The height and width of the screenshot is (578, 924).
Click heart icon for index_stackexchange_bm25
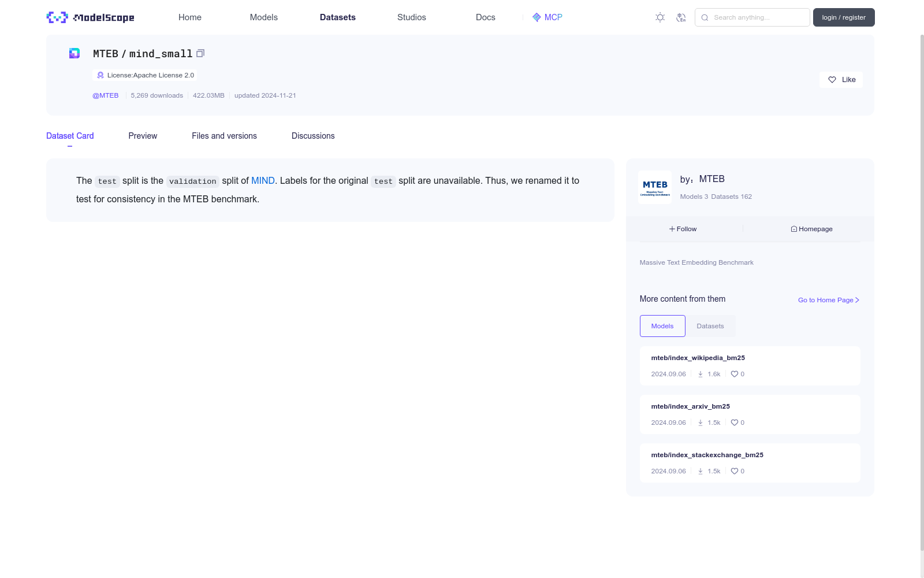(735, 471)
